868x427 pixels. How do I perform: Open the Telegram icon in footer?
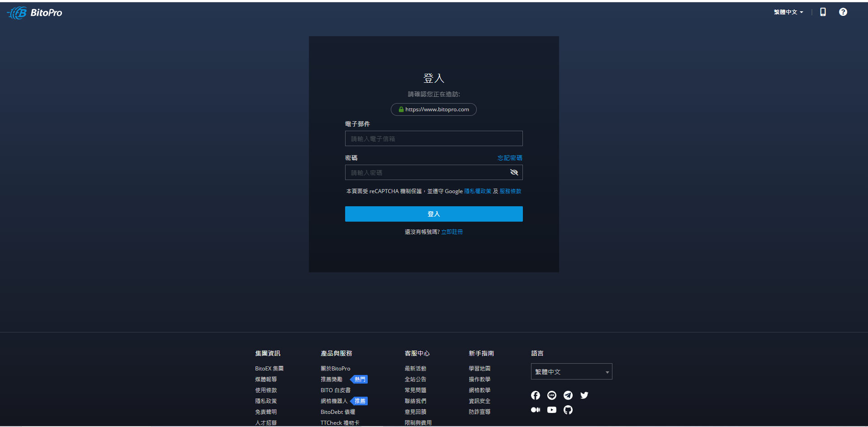click(568, 395)
